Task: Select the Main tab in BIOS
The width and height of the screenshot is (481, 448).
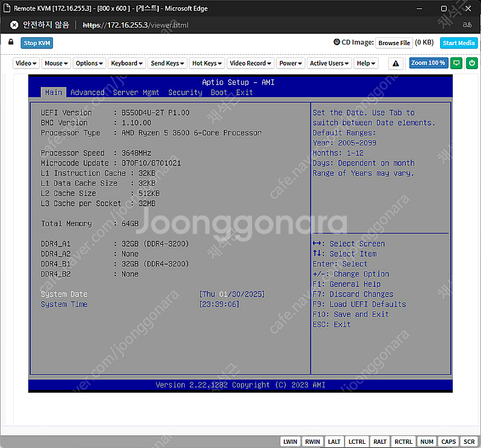Action: (54, 93)
